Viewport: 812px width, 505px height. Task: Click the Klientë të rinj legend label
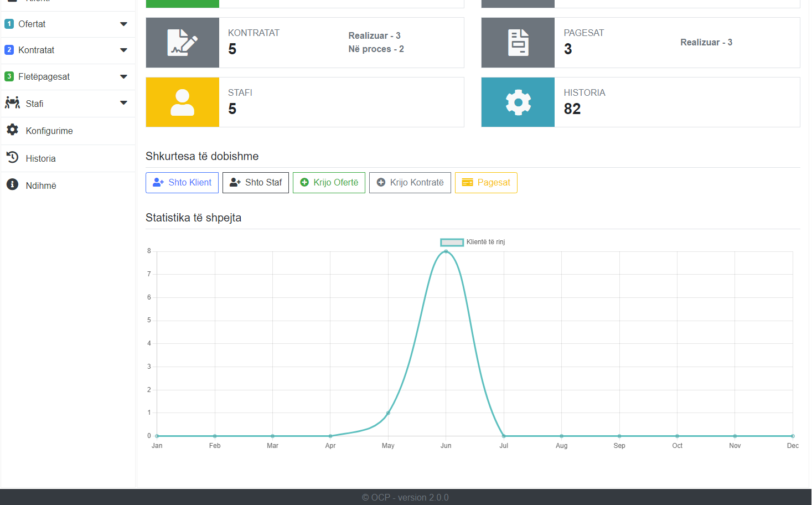tap(485, 242)
